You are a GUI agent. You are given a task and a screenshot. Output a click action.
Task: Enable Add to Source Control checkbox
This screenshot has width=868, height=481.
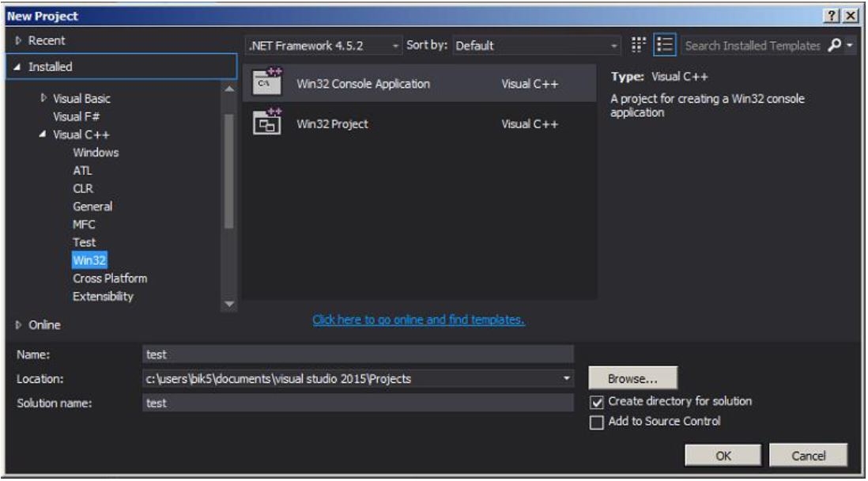coord(597,422)
